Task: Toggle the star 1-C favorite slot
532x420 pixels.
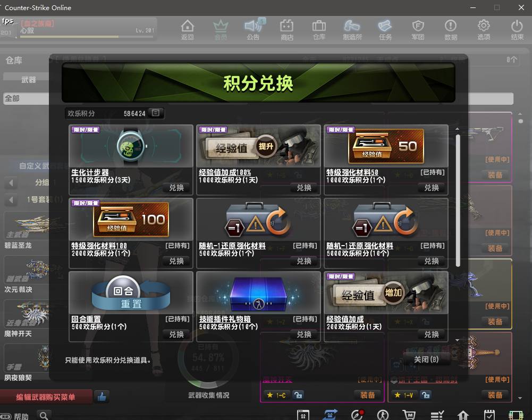Action: point(276,395)
